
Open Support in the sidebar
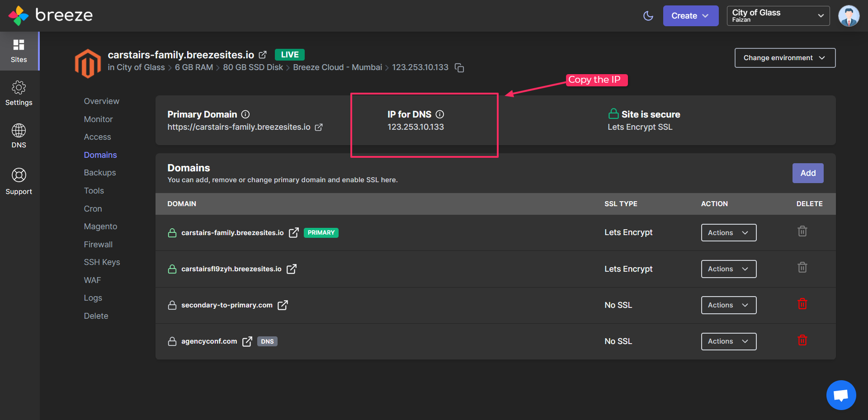19,181
